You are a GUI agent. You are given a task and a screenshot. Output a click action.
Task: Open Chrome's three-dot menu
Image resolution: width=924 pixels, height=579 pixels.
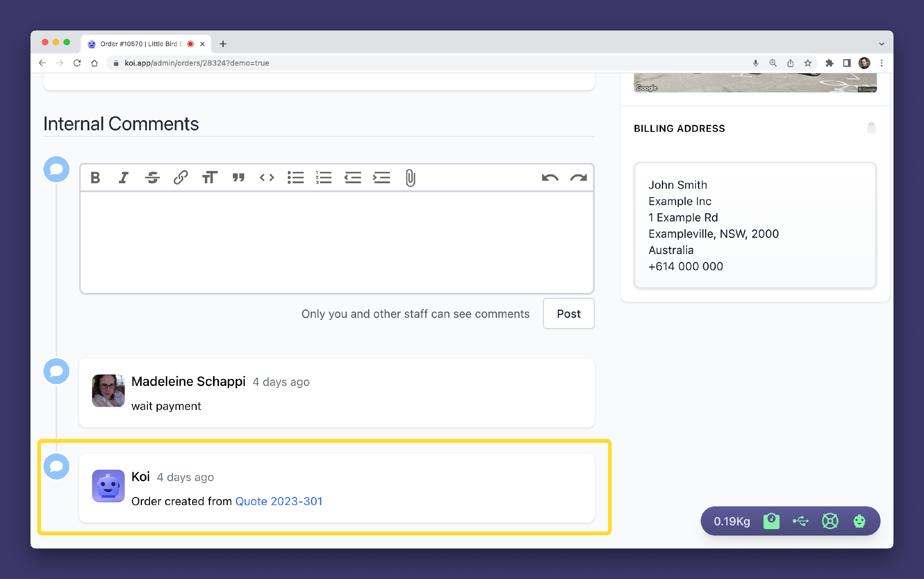point(881,63)
